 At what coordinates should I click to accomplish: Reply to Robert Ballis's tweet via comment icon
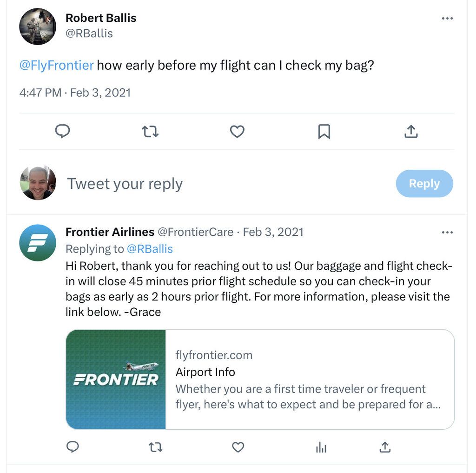click(x=62, y=132)
